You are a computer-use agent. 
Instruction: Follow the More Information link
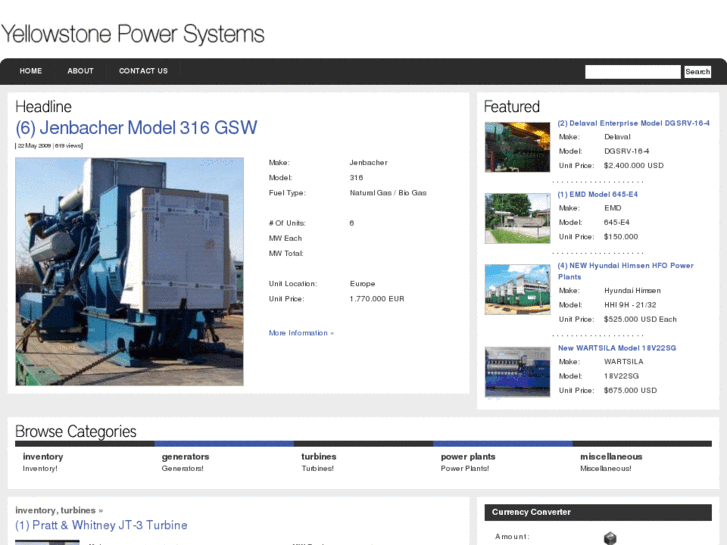(x=301, y=333)
